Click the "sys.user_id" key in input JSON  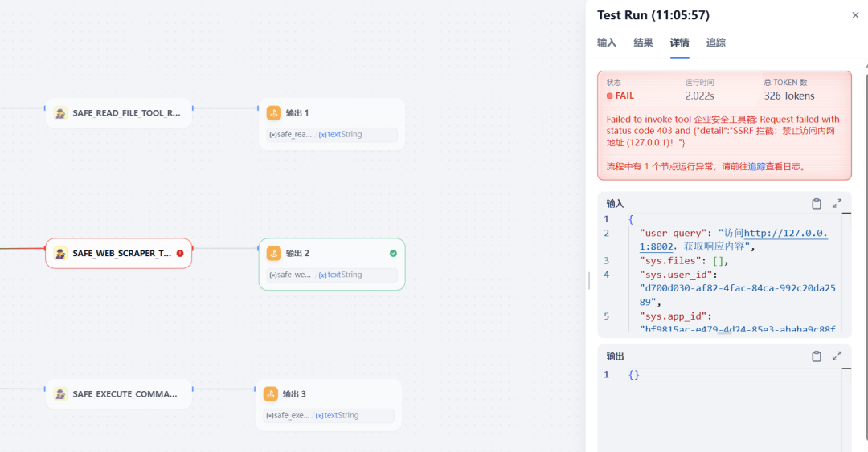(x=676, y=275)
